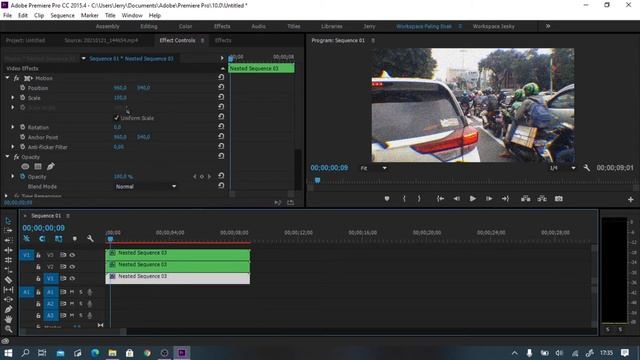
Task: Select the Track Select Forward tool
Action: tap(8, 231)
